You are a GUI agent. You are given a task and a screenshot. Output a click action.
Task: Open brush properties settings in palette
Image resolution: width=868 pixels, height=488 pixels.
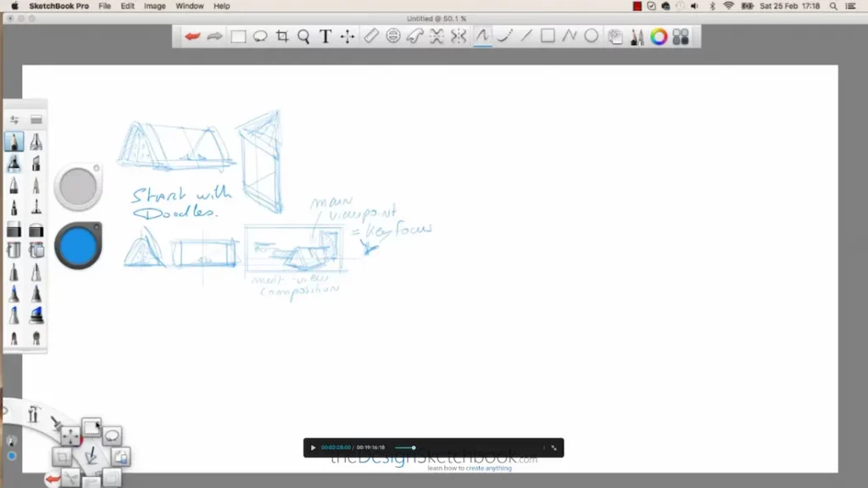tap(14, 119)
